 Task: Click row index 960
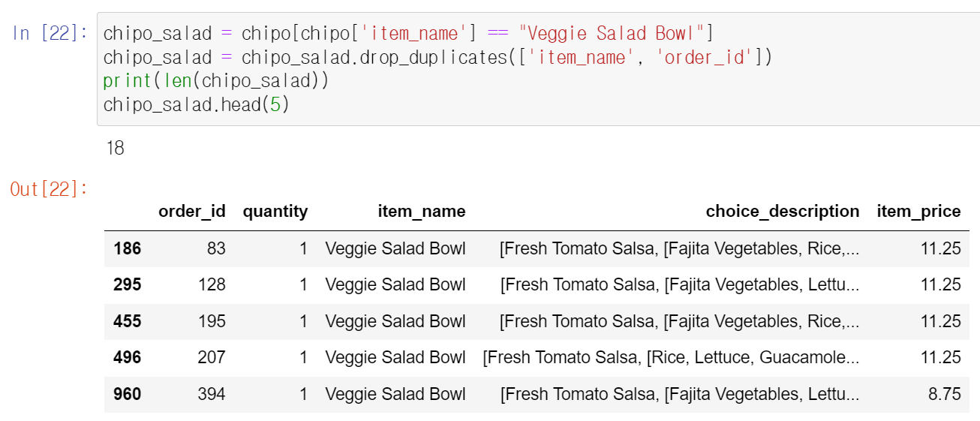tap(127, 394)
